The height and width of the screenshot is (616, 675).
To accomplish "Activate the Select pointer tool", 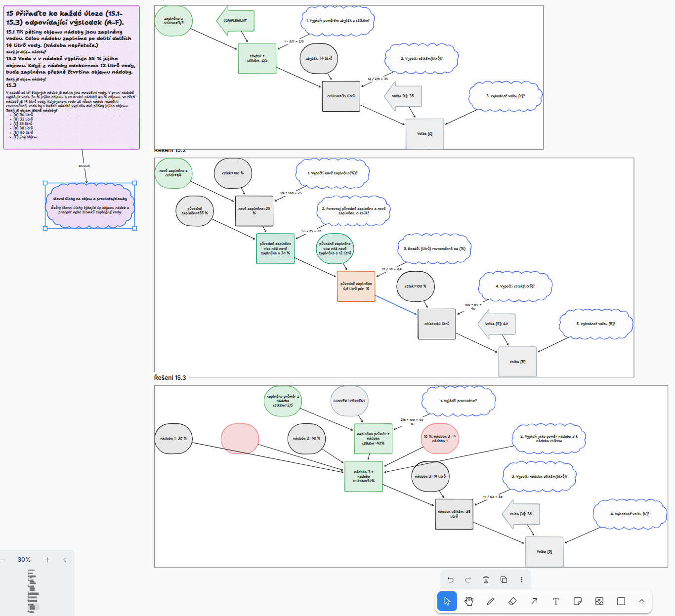I will (x=447, y=601).
